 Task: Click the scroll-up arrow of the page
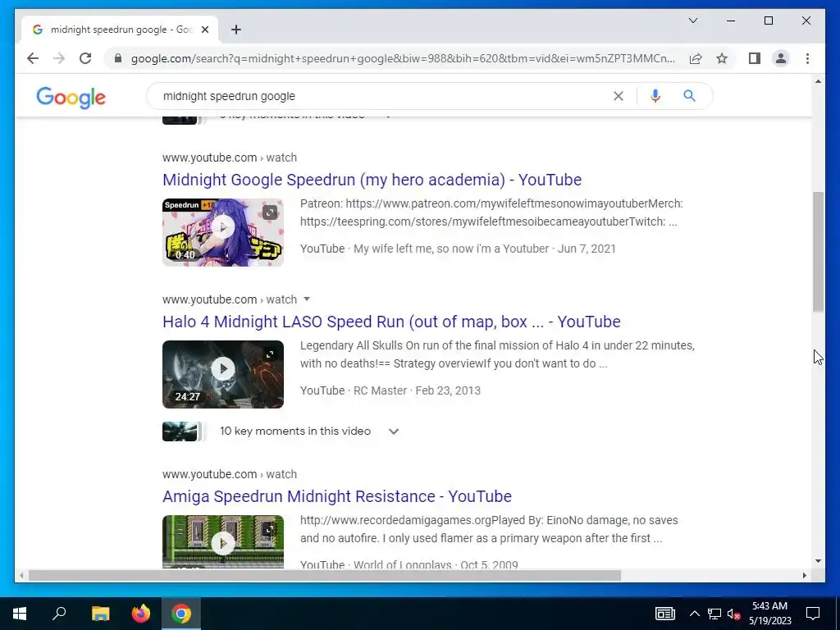coord(818,81)
